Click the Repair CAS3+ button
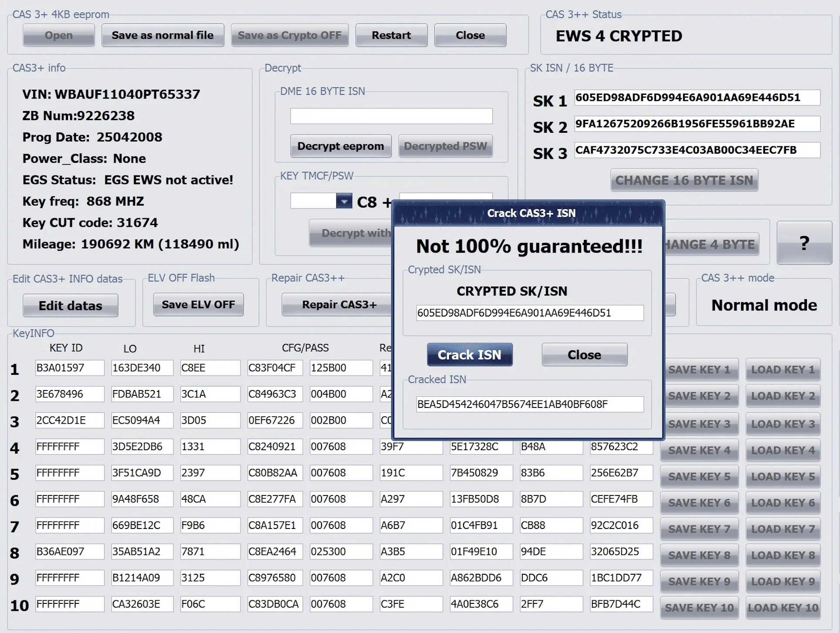 pos(339,304)
